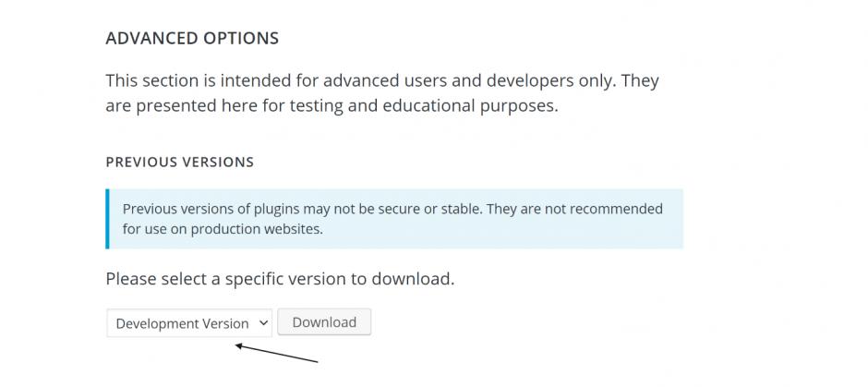This screenshot has width=868, height=387.
Task: Click the ADVANCED OPTIONS heading
Action: pyautogui.click(x=192, y=38)
